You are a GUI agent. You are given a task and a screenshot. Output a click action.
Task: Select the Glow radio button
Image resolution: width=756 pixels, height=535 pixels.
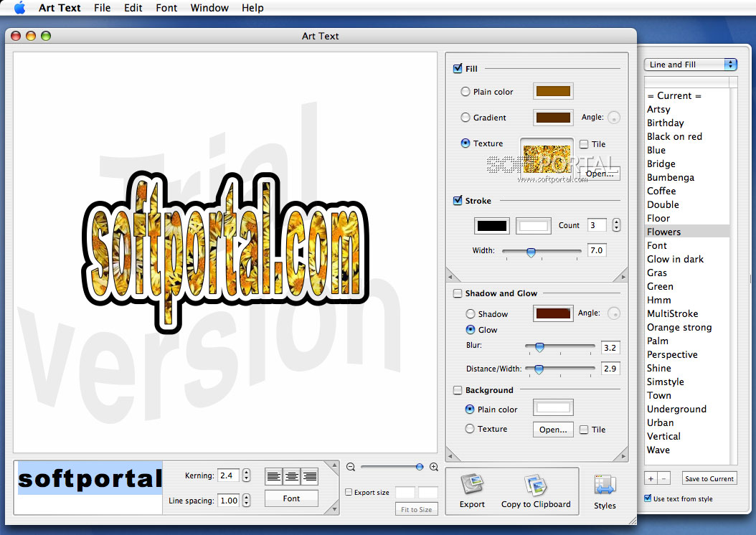click(470, 330)
